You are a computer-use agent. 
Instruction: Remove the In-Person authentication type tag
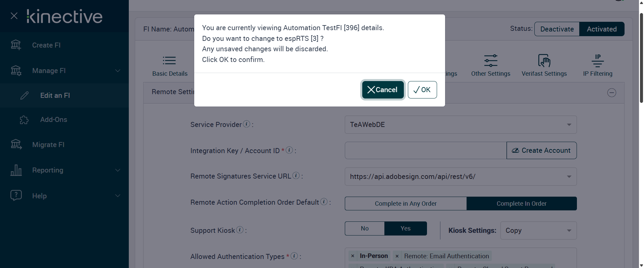point(353,256)
